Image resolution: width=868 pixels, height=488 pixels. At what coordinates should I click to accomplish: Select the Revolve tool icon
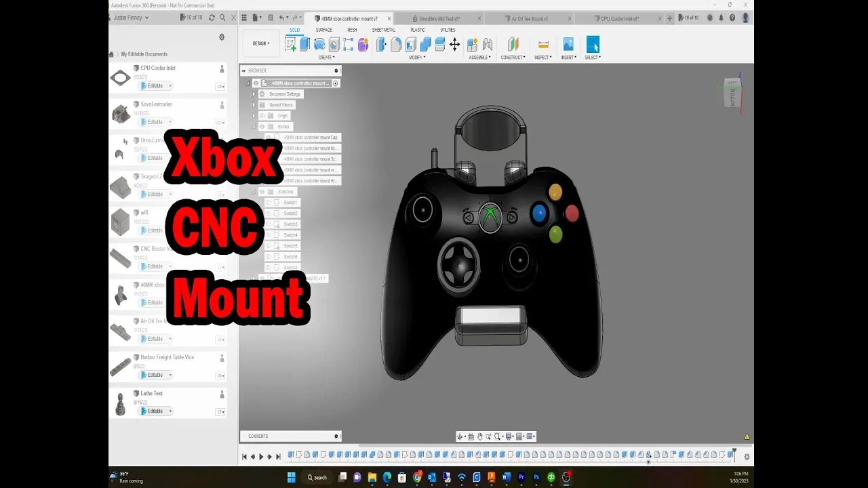[x=319, y=45]
